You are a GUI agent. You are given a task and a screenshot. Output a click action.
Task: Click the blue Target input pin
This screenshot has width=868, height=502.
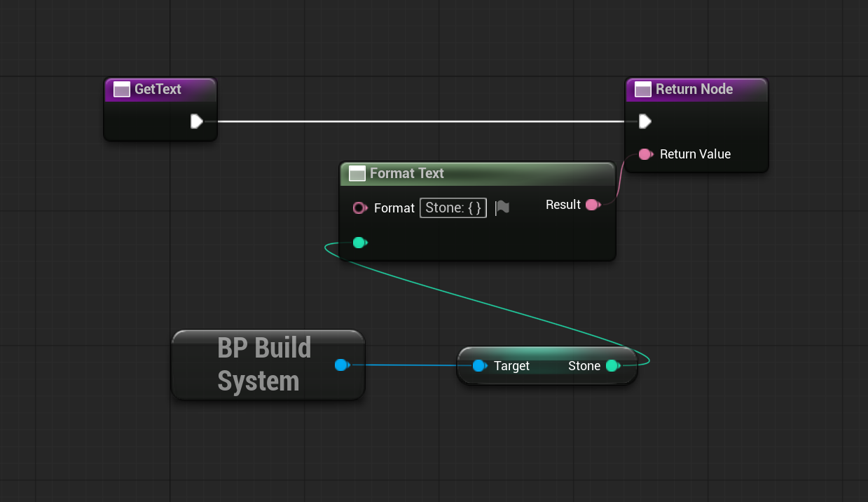479,366
